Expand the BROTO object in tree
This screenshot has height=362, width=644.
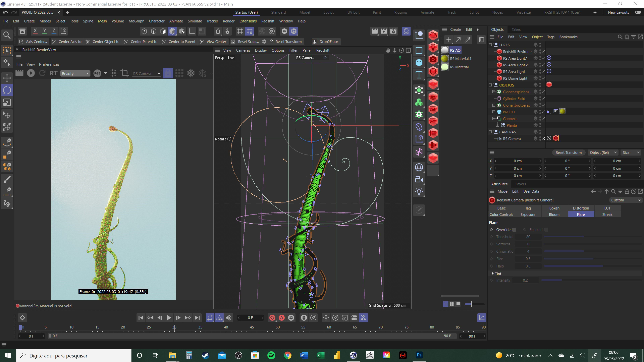coord(494,112)
